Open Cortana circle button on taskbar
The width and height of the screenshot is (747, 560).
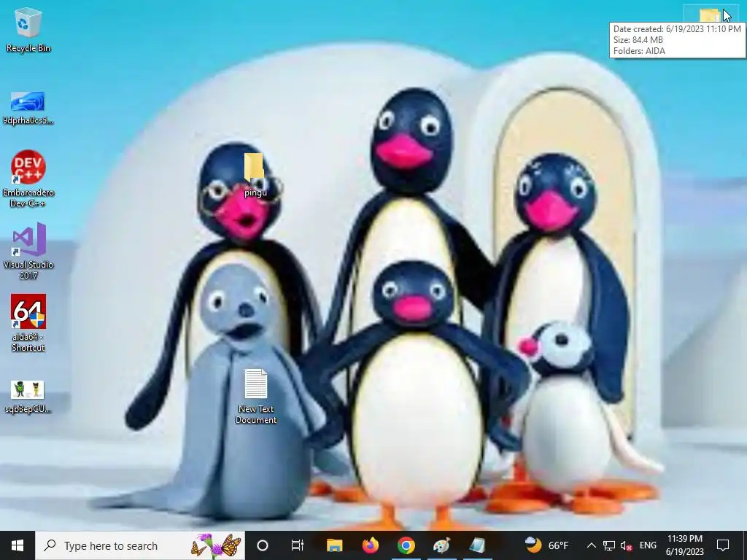coord(263,545)
